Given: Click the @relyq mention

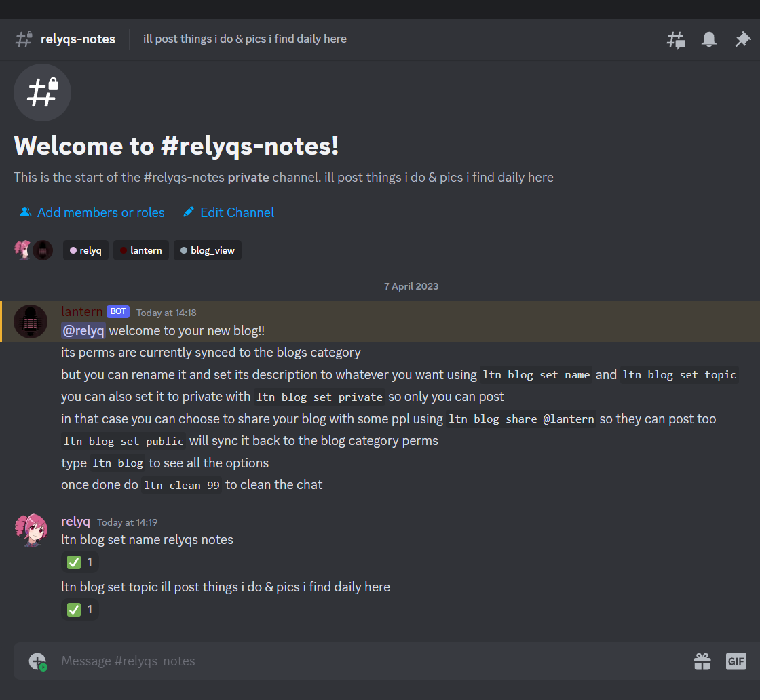Looking at the screenshot, I should pos(83,330).
